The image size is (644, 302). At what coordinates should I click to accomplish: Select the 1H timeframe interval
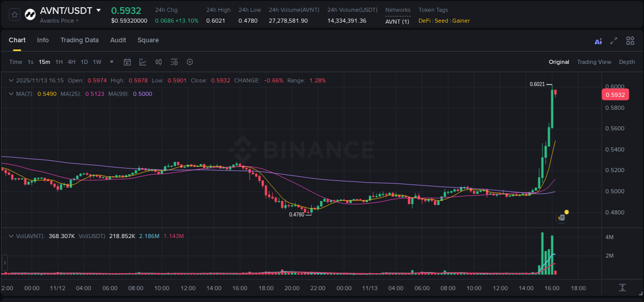59,62
